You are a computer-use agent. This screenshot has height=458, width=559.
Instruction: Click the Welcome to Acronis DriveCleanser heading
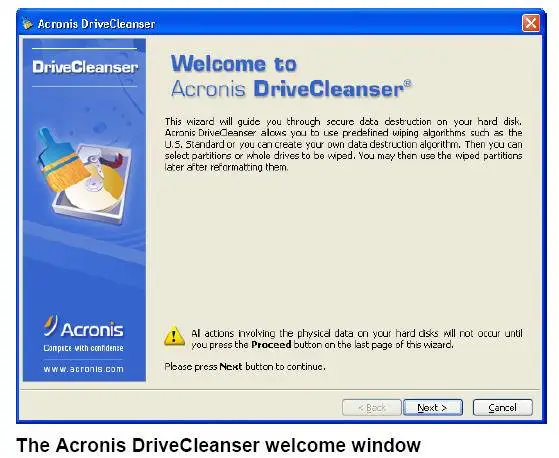coord(291,76)
